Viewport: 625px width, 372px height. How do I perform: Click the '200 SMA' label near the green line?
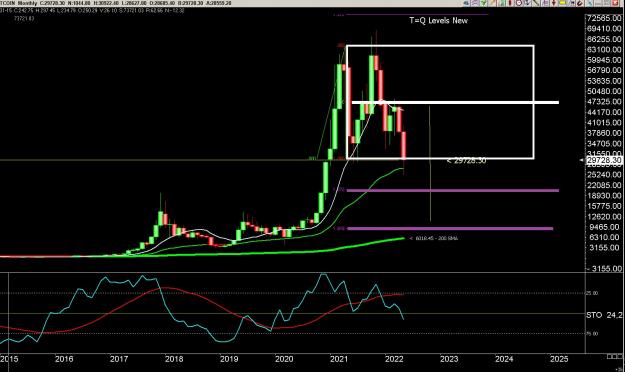(x=448, y=238)
